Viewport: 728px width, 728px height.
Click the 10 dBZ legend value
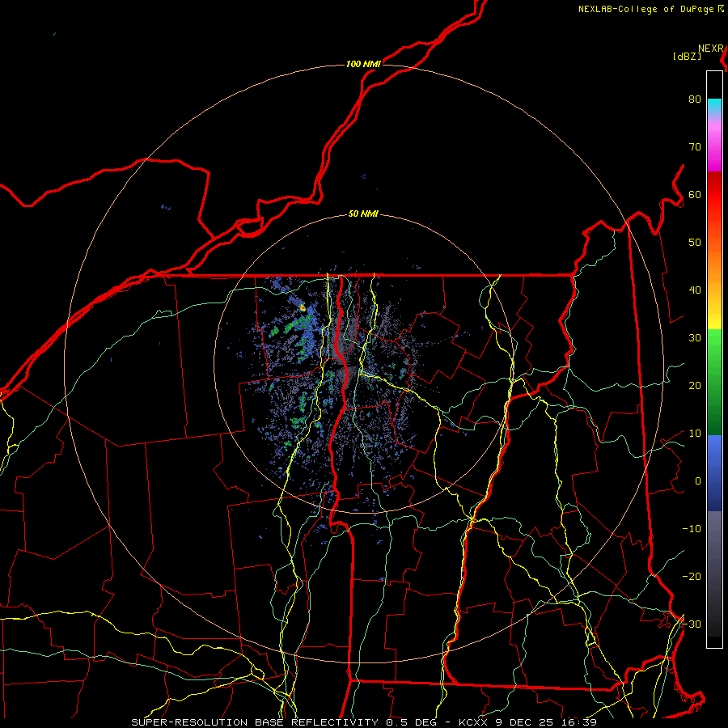pyautogui.click(x=695, y=434)
